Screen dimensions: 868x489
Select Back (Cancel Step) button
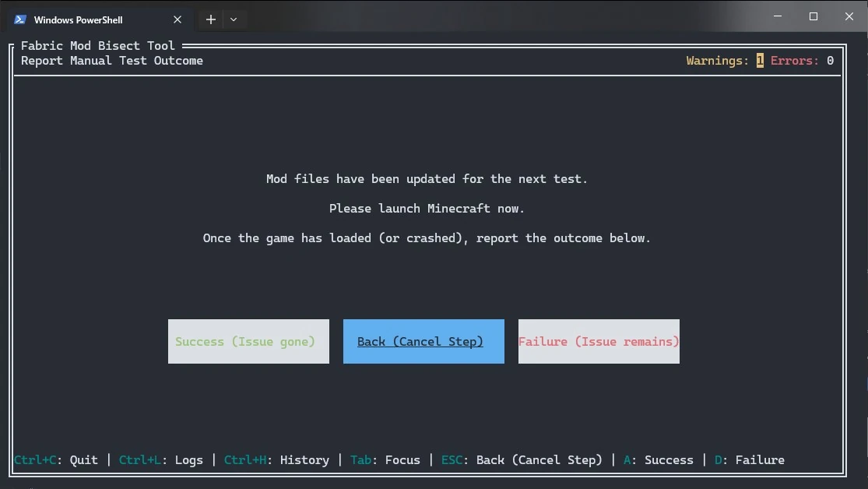(x=423, y=341)
